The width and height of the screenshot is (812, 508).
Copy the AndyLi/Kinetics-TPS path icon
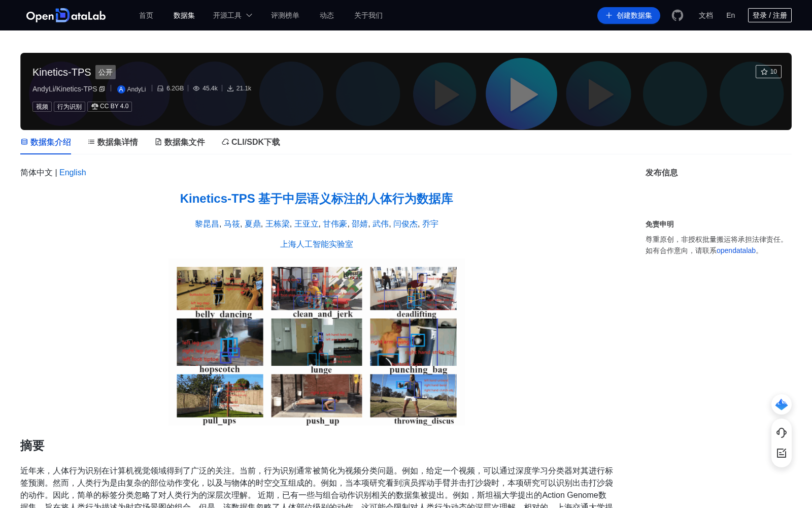click(x=102, y=89)
